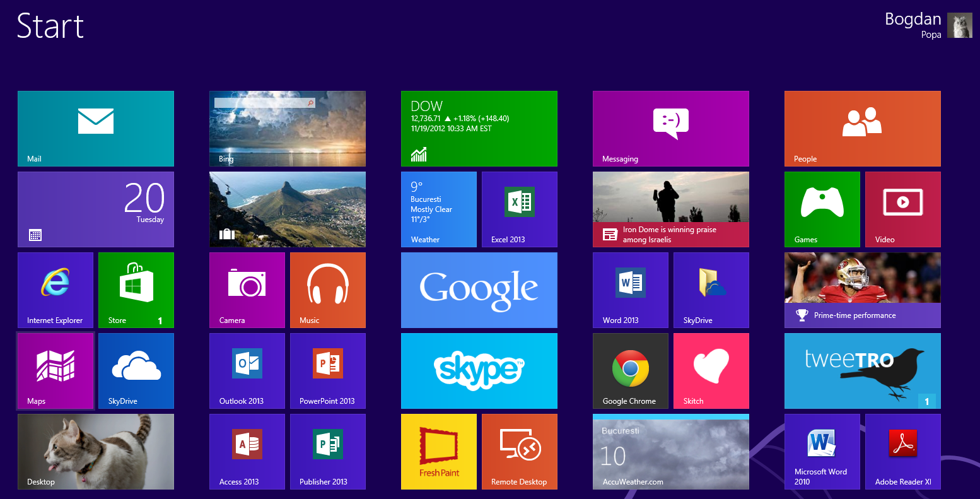Open the News tile about Iron Dome
This screenshot has width=980, height=499.
click(671, 209)
